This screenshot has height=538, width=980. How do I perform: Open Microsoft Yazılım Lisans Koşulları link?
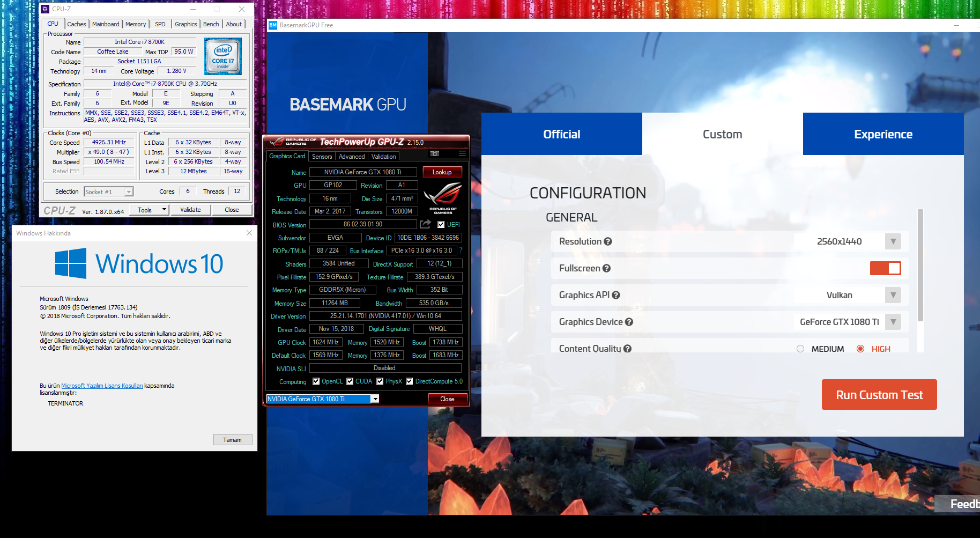(102, 386)
